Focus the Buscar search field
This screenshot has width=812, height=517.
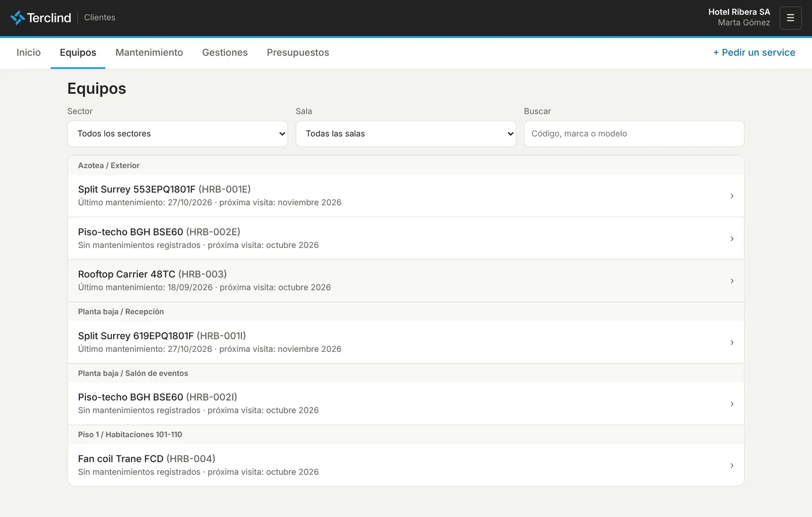[x=634, y=134]
